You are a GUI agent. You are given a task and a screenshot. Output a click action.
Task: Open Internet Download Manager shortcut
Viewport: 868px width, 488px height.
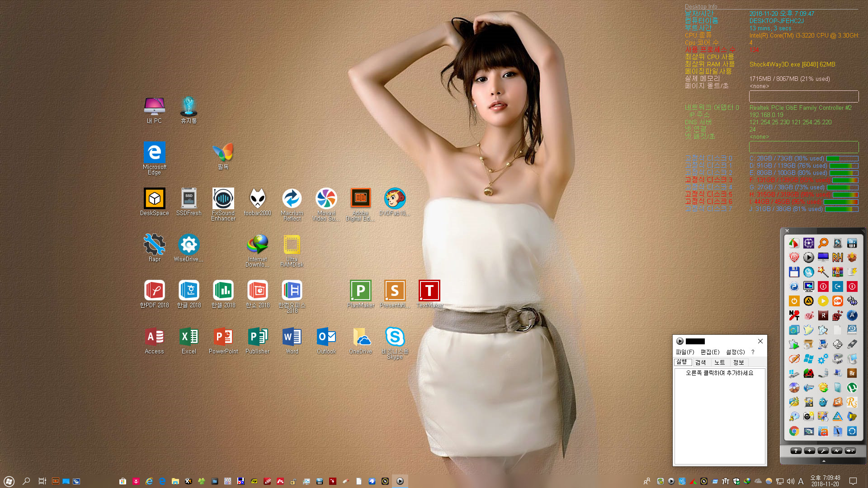click(257, 250)
